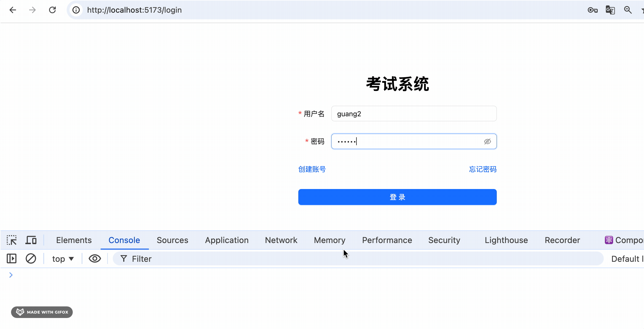Toggle the console sidebar panel
Viewport: 644px width, 329px height.
[x=12, y=259]
